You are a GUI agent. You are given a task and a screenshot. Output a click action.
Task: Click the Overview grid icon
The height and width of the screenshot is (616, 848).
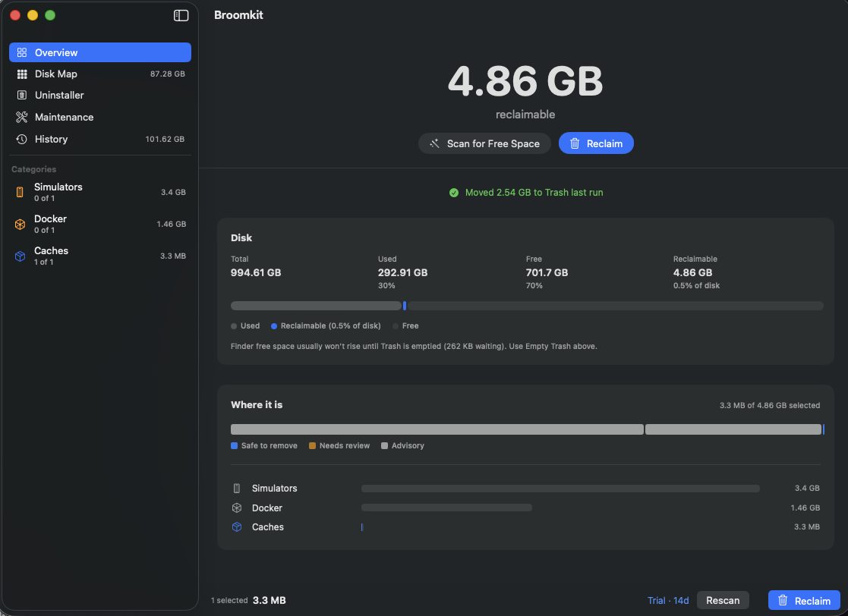click(x=21, y=52)
